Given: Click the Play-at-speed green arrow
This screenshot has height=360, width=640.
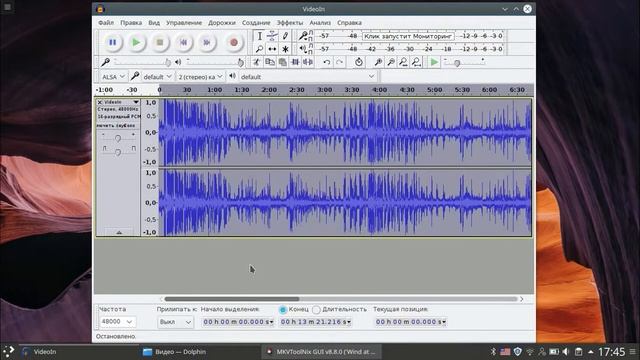Looking at the screenshot, I should tap(434, 62).
